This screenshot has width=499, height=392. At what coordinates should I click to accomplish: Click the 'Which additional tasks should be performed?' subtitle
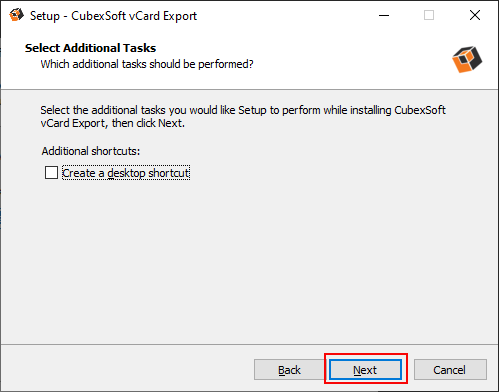coord(147,64)
